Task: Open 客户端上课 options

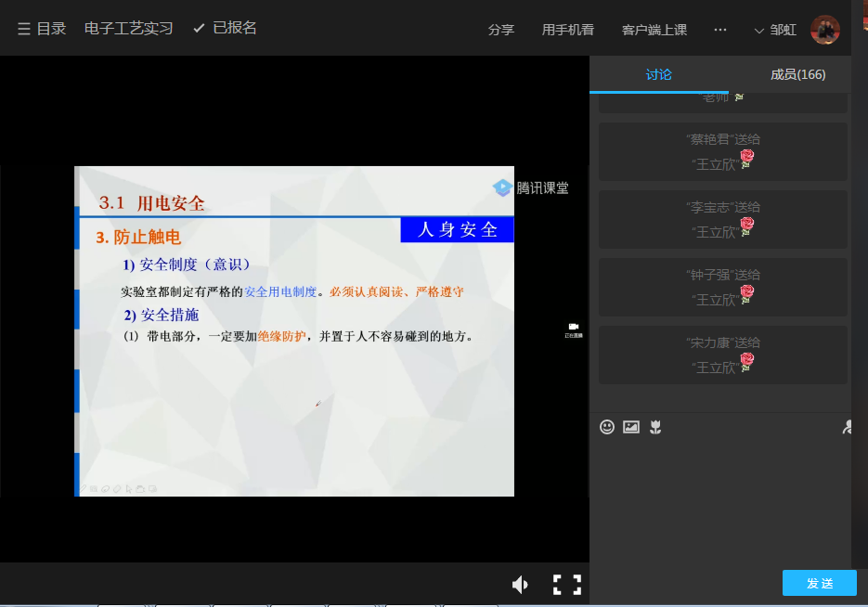Action: tap(655, 29)
